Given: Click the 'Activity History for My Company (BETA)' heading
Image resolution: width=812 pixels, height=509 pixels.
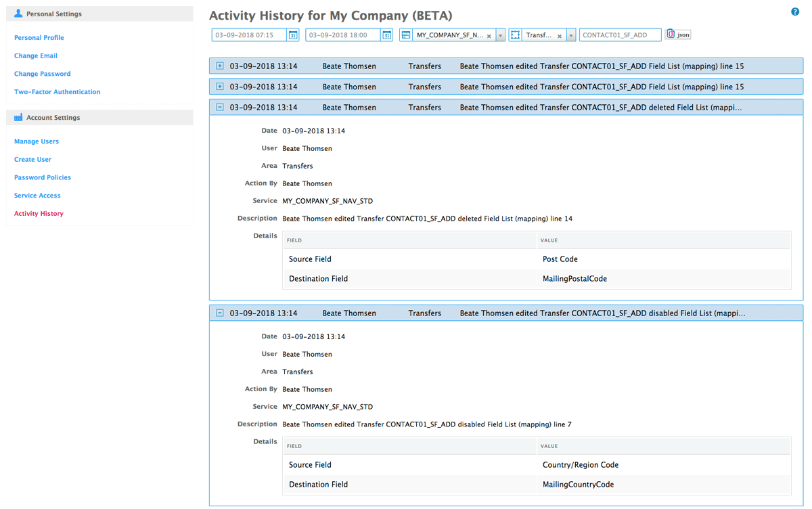Looking at the screenshot, I should 331,16.
